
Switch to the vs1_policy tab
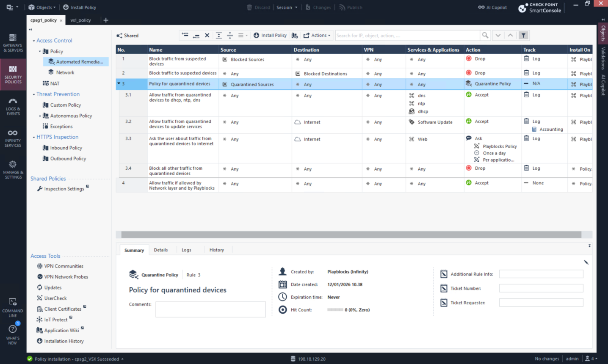pos(80,20)
